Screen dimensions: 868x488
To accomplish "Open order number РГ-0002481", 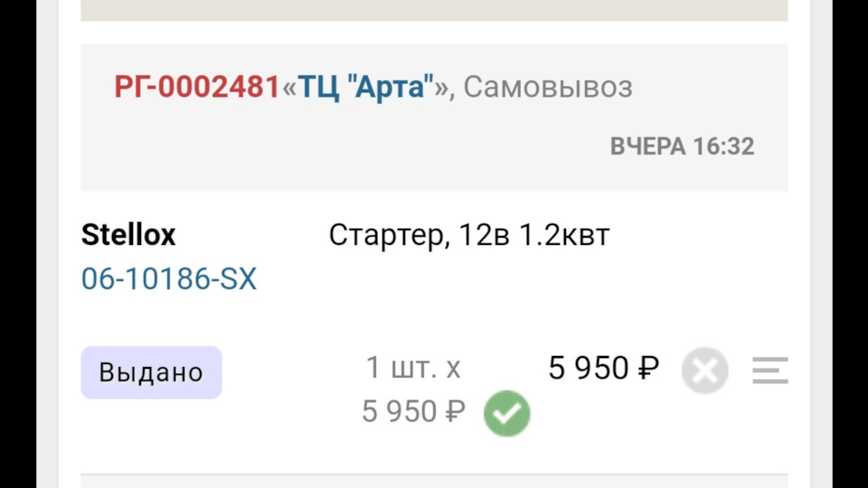I will (197, 88).
